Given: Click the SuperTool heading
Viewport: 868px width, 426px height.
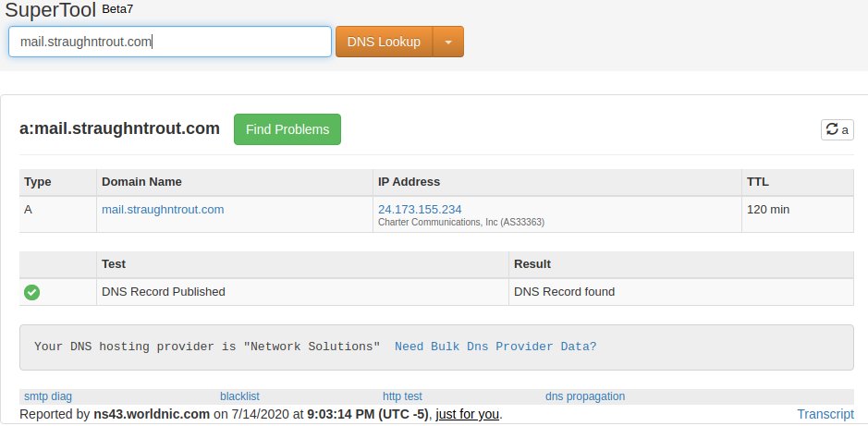Looking at the screenshot, I should (51, 11).
